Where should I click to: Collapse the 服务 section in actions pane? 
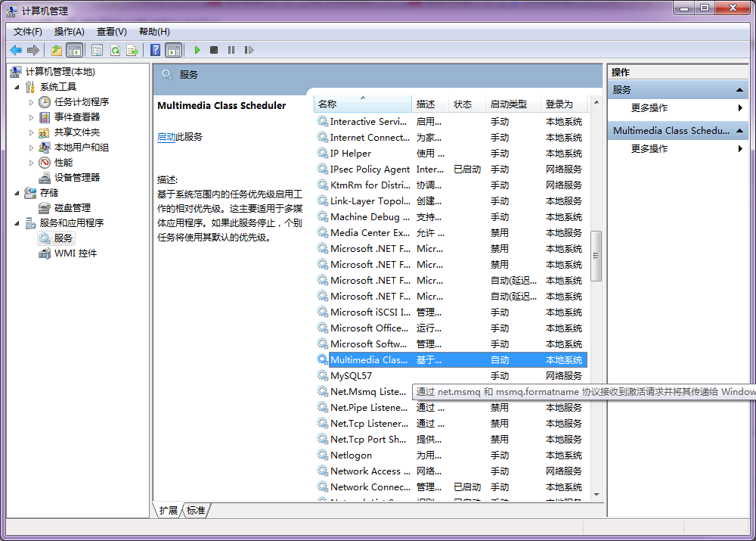tap(739, 90)
